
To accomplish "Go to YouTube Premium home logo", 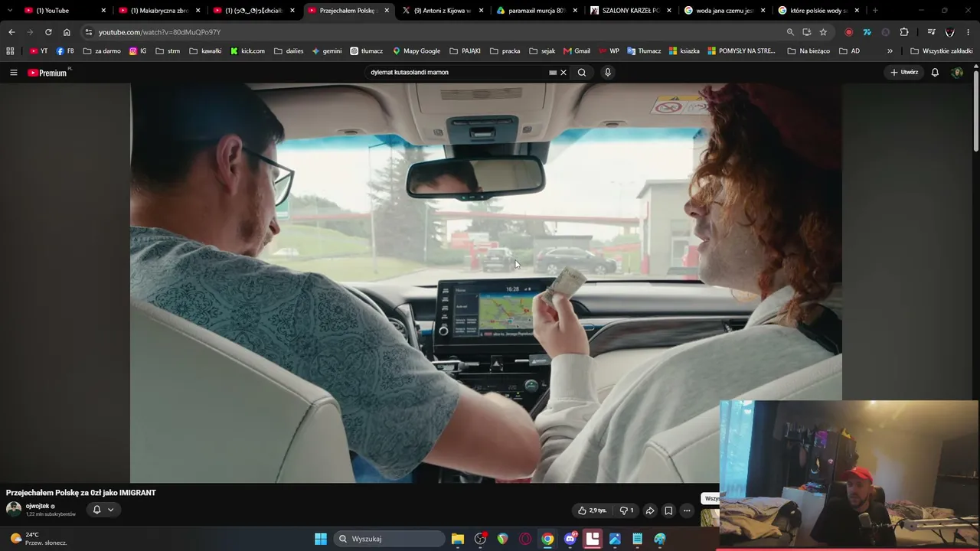I will point(48,73).
